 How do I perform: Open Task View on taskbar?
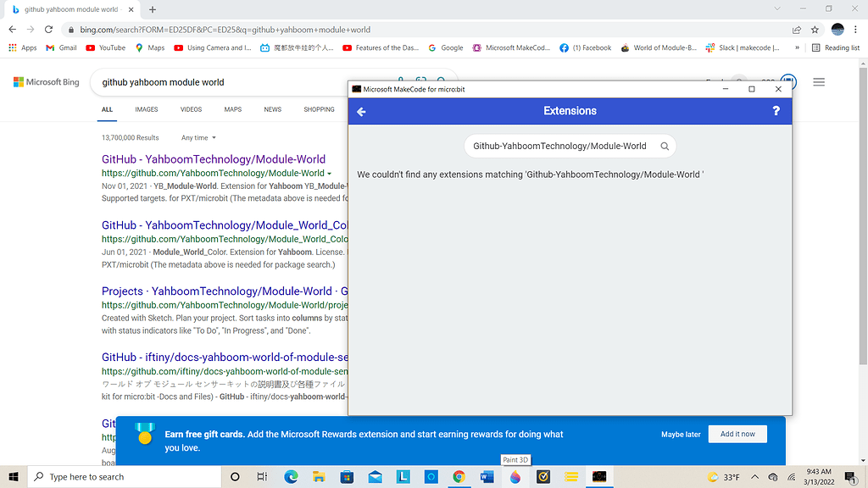(262, 476)
